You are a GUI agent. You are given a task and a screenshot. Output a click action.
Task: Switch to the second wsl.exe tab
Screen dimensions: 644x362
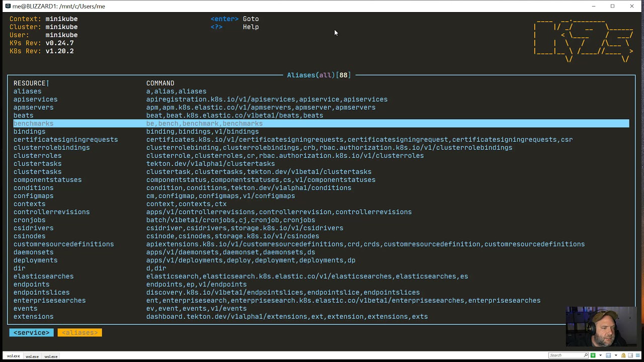[x=32, y=356]
